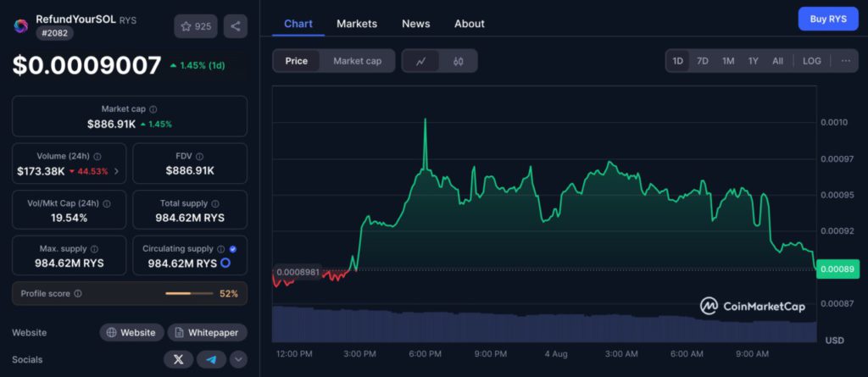
Task: Click the Profile score progress bar
Action: (189, 294)
